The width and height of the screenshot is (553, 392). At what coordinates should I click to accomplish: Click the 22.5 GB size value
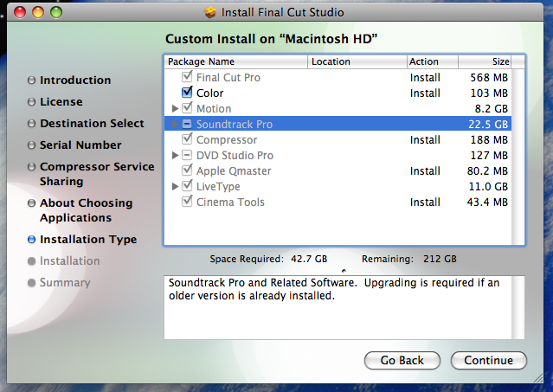coord(488,124)
